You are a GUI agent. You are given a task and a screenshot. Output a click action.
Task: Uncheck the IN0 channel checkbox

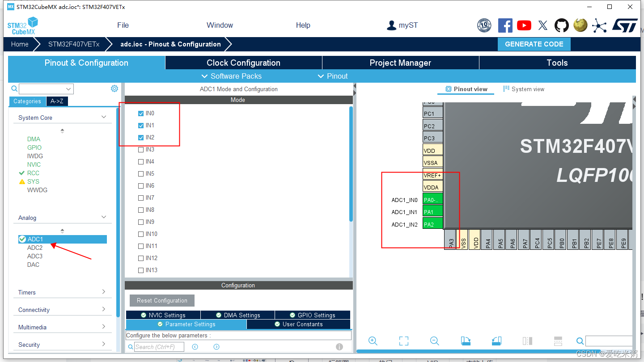point(141,114)
